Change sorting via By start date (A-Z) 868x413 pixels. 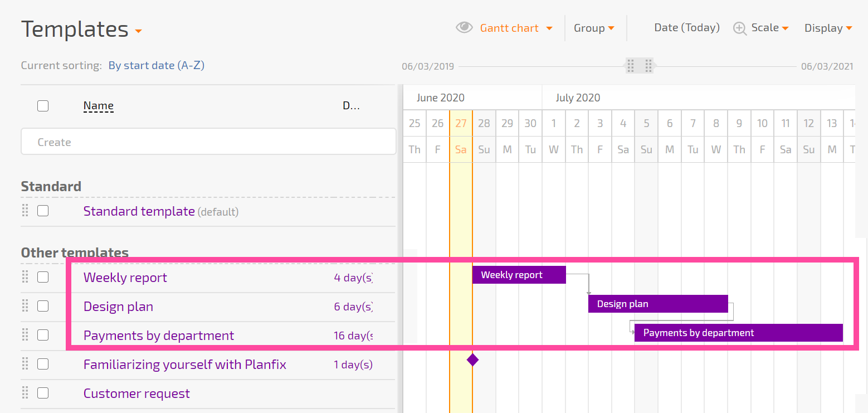click(x=156, y=65)
